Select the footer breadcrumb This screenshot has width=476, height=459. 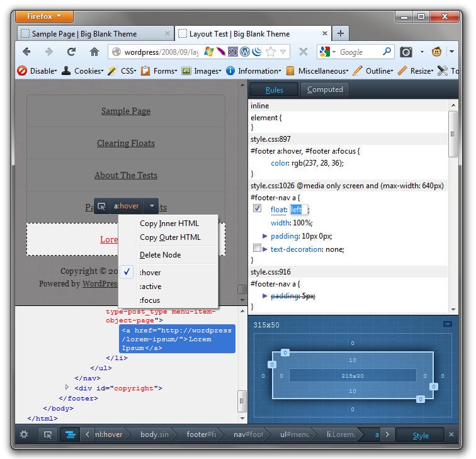pos(201,434)
